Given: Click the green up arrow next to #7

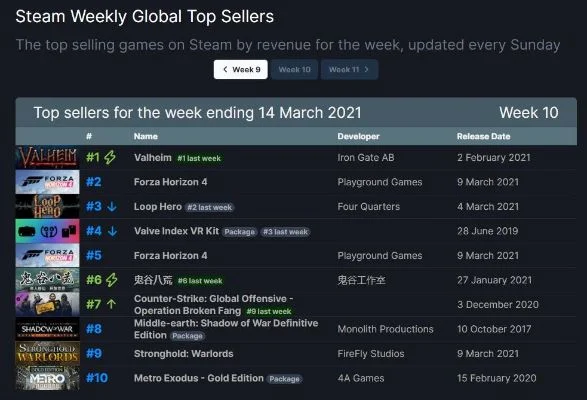Looking at the screenshot, I should 111,304.
